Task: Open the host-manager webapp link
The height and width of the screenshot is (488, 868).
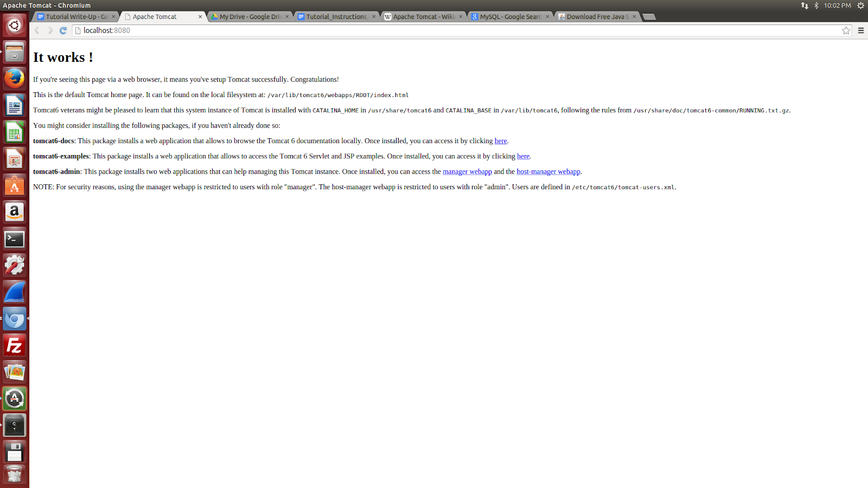Action: [548, 172]
